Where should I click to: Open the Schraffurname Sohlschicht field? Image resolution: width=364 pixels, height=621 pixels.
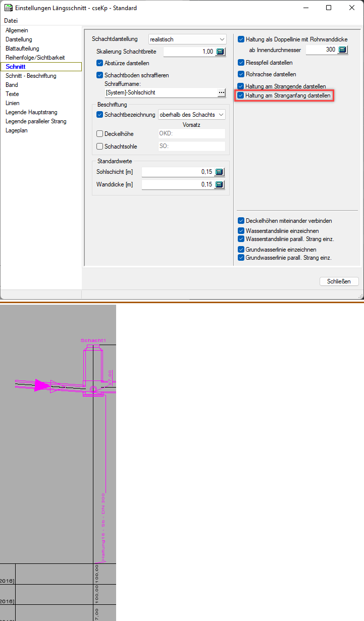(x=160, y=92)
